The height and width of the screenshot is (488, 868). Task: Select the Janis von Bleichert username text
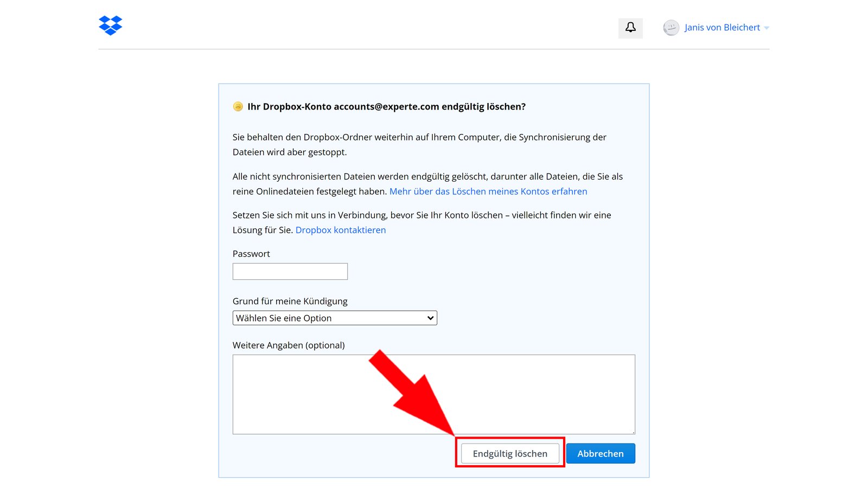(722, 27)
